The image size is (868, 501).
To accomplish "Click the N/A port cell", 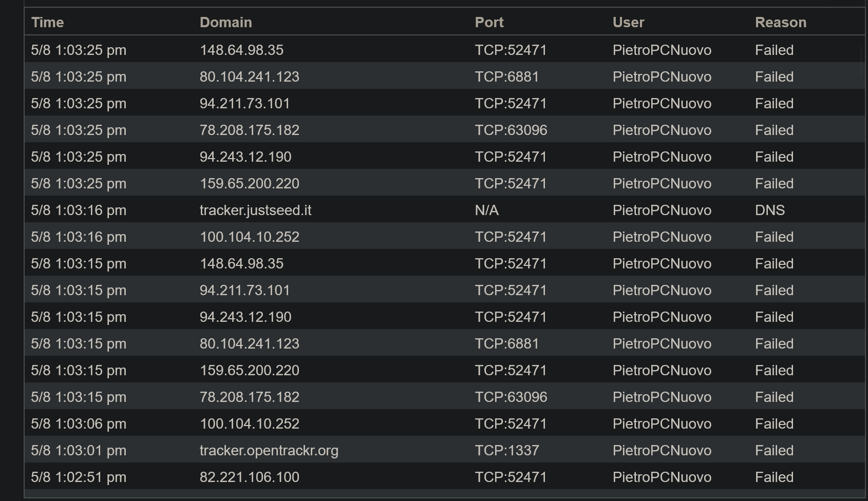I will (487, 210).
